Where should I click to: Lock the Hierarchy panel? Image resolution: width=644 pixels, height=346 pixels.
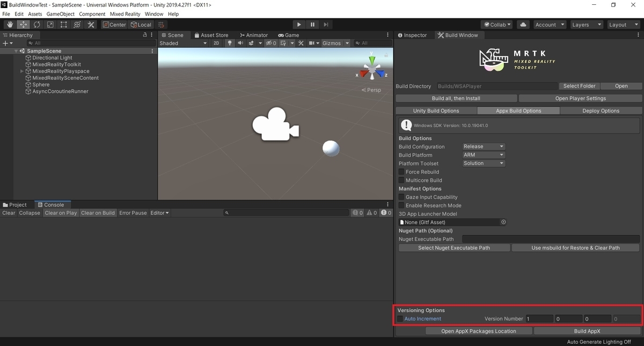[144, 35]
